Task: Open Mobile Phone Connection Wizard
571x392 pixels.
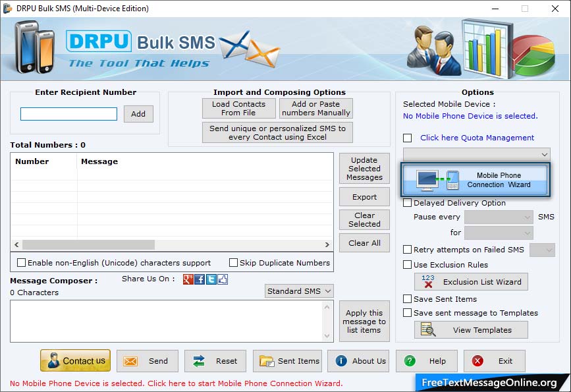Action: (x=476, y=180)
